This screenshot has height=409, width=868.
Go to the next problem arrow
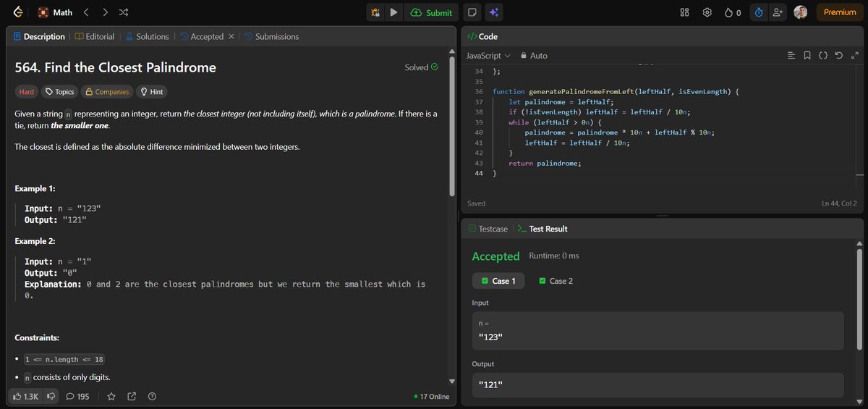pos(106,12)
